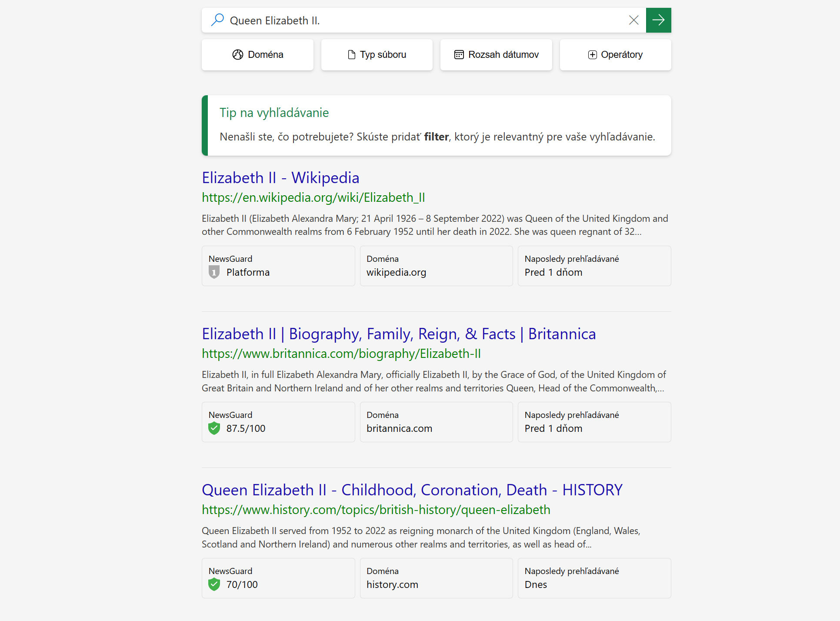Select the wikipedia.org domain card
The height and width of the screenshot is (621, 840).
click(437, 266)
